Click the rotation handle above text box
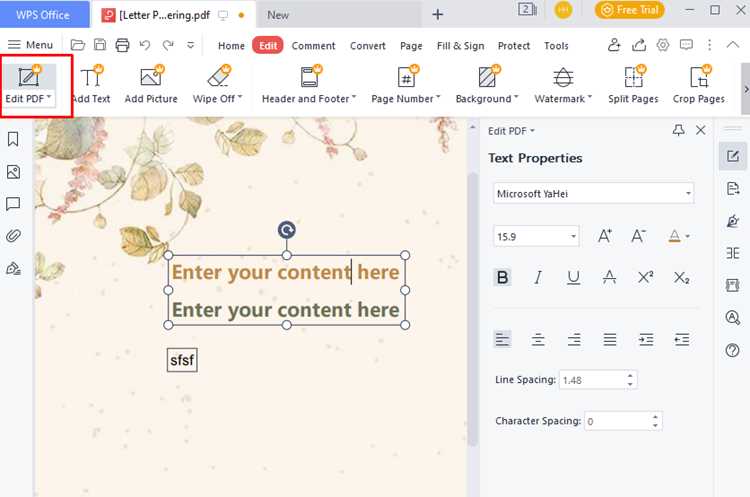 [287, 230]
